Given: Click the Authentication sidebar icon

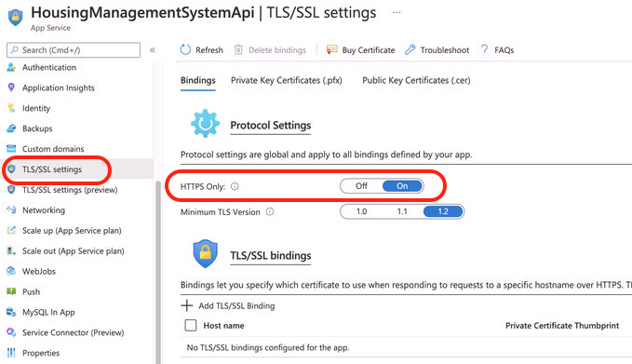Looking at the screenshot, I should tap(11, 67).
